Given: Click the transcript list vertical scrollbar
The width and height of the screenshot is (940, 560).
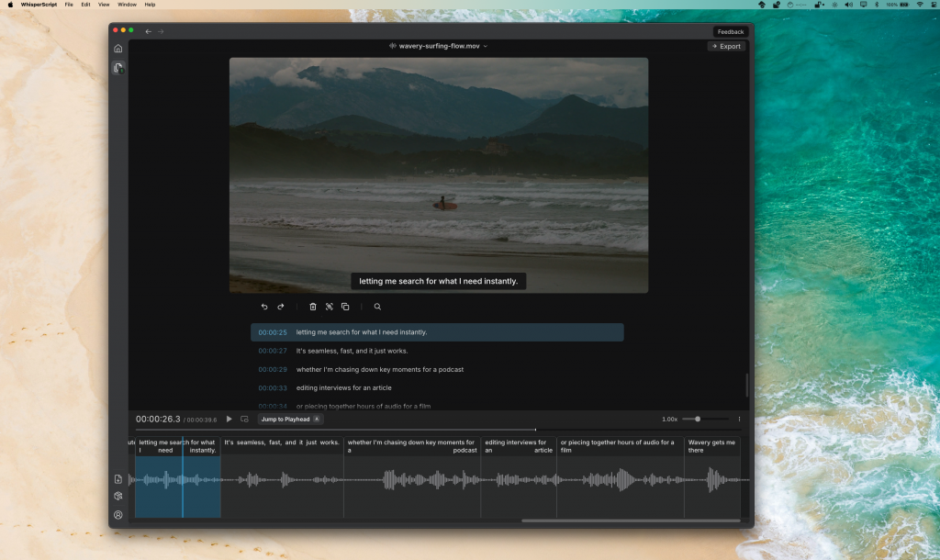Looking at the screenshot, I should (746, 385).
